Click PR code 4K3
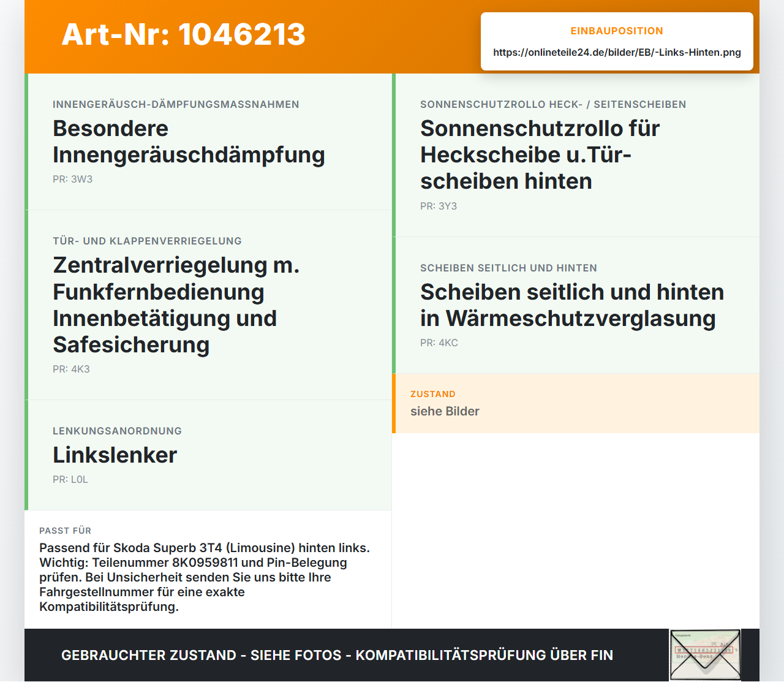The image size is (784, 682). 71,369
